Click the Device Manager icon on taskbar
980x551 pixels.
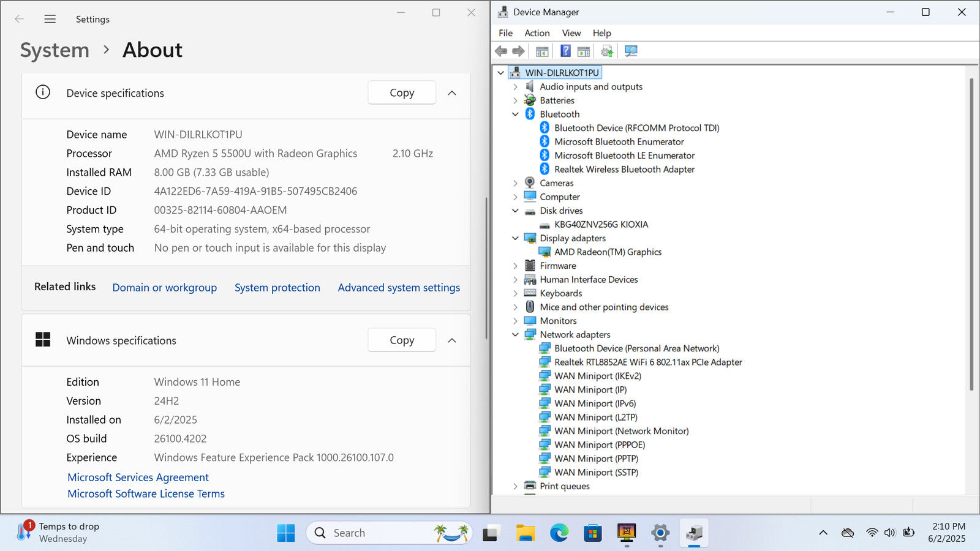pyautogui.click(x=694, y=533)
